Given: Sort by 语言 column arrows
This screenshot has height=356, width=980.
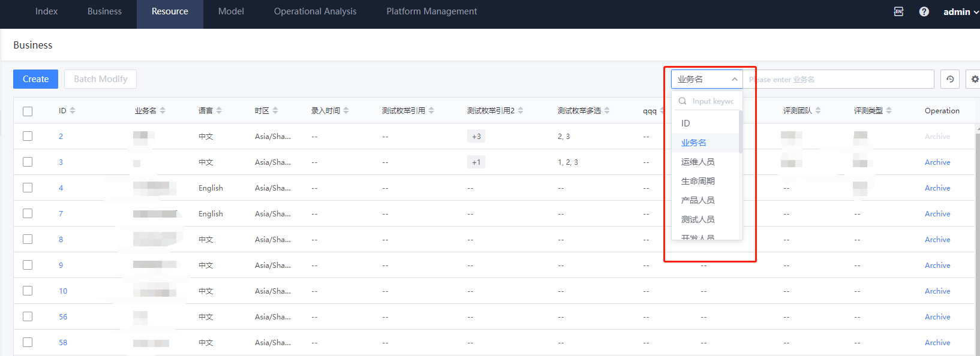Looking at the screenshot, I should [219, 110].
